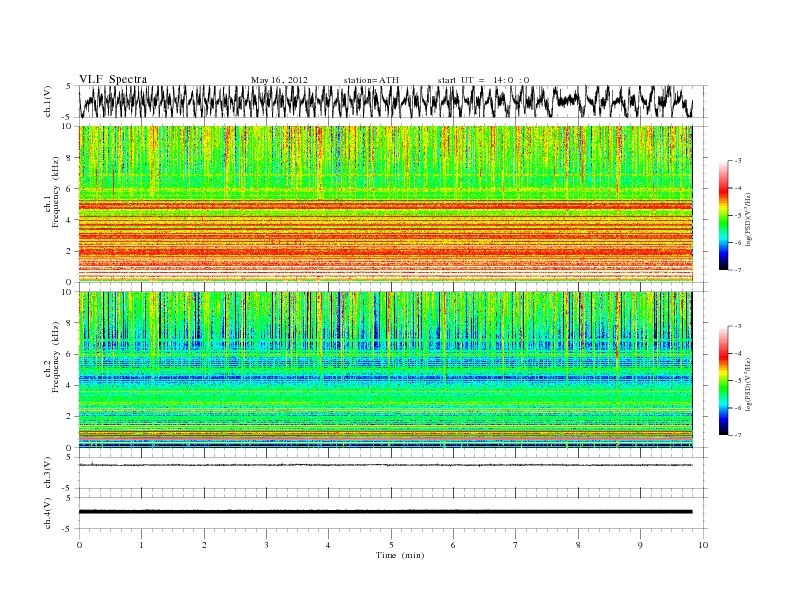Screen dimensions: 792x612
Task: Select the "start UT = 14:0:0" text
Action: pyautogui.click(x=483, y=80)
